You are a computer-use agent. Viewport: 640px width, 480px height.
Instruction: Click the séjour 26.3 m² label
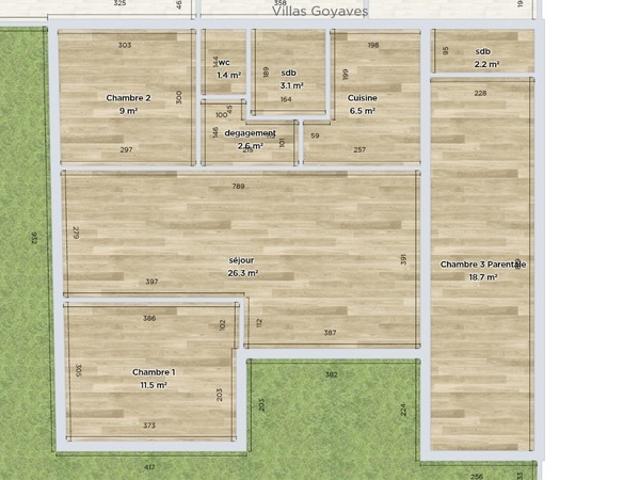242,267
